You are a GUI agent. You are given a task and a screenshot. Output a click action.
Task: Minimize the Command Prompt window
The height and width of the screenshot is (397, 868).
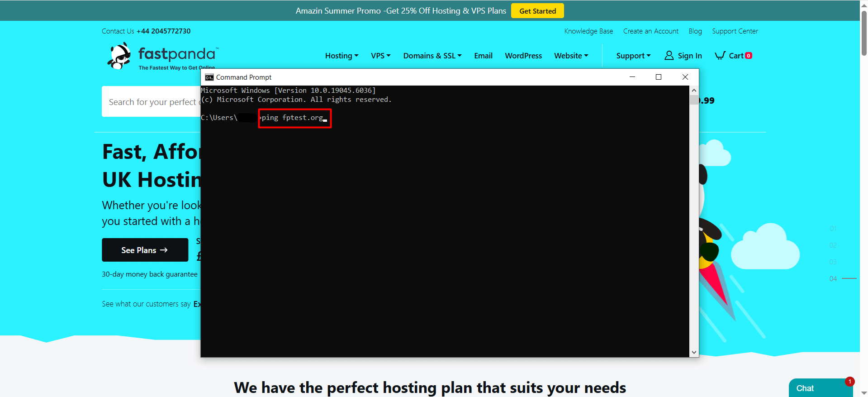coord(632,77)
